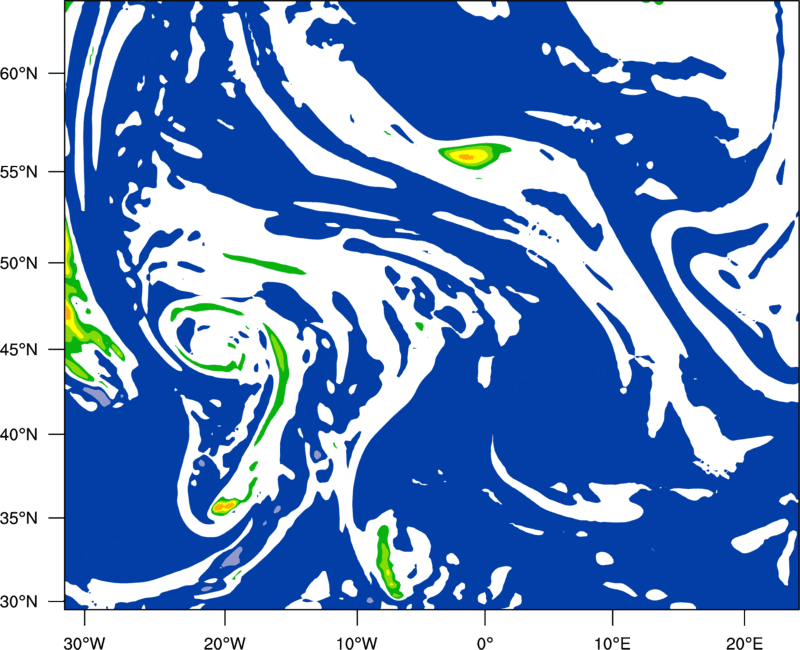This screenshot has width=800, height=650.
Task: Click the 30°N latitude label
Action: tap(19, 602)
